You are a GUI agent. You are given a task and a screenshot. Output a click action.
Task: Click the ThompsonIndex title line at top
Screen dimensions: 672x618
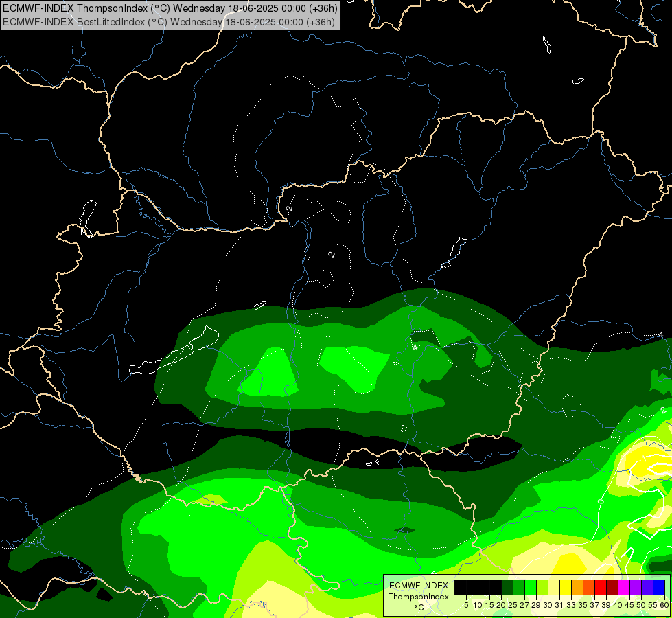pyautogui.click(x=170, y=8)
